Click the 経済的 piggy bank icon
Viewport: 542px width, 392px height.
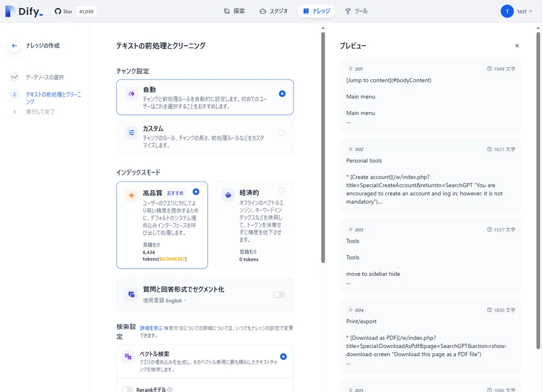[228, 195]
